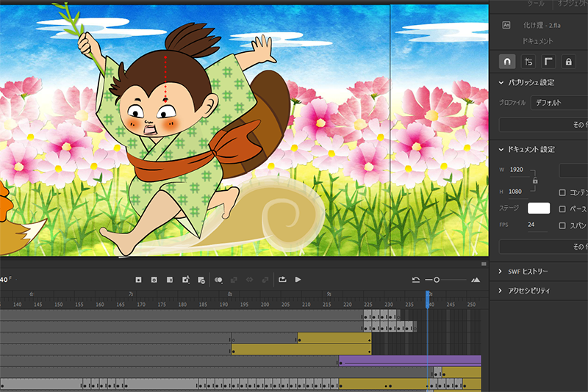Toggle the width-height link lock
Screen dimensions: 588x392
534,181
